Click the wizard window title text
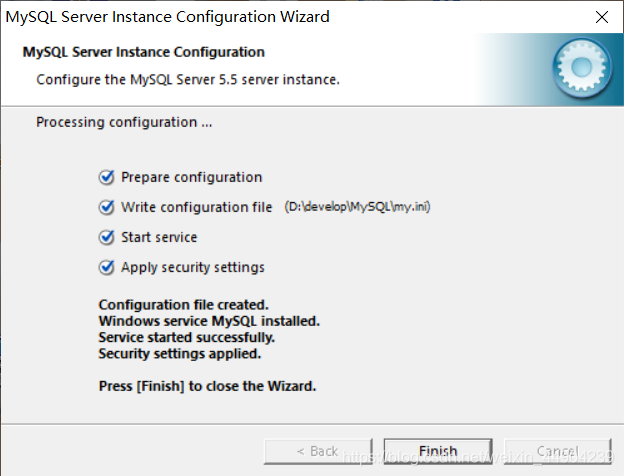Image resolution: width=624 pixels, height=476 pixels. 168,17
